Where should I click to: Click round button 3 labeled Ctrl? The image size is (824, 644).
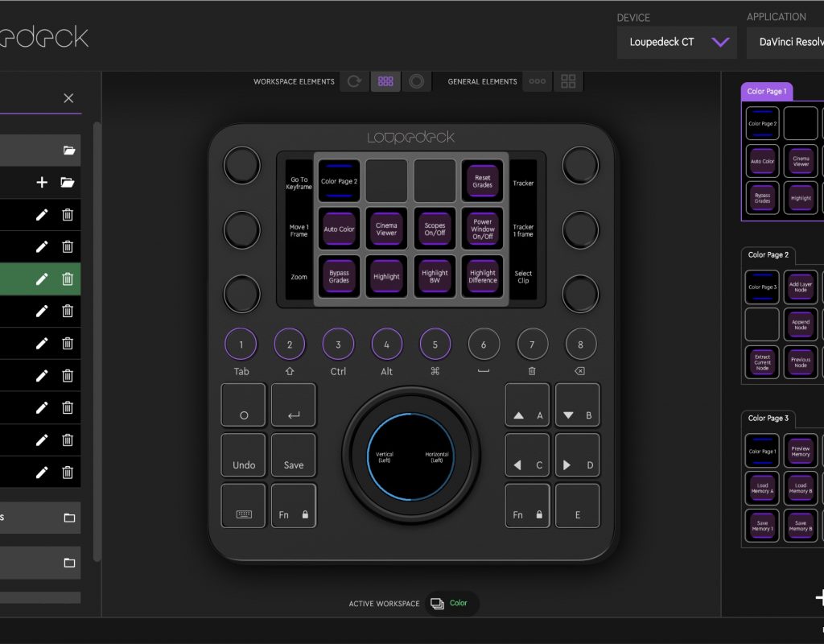coord(338,345)
